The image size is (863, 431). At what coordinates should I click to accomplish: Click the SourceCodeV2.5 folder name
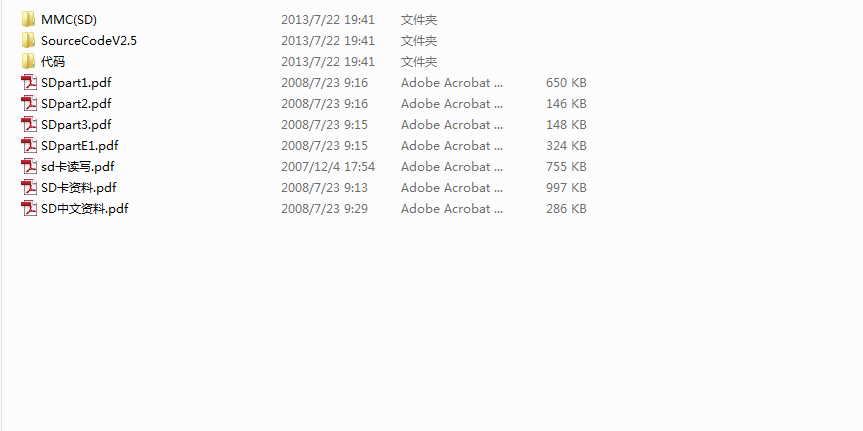click(89, 40)
